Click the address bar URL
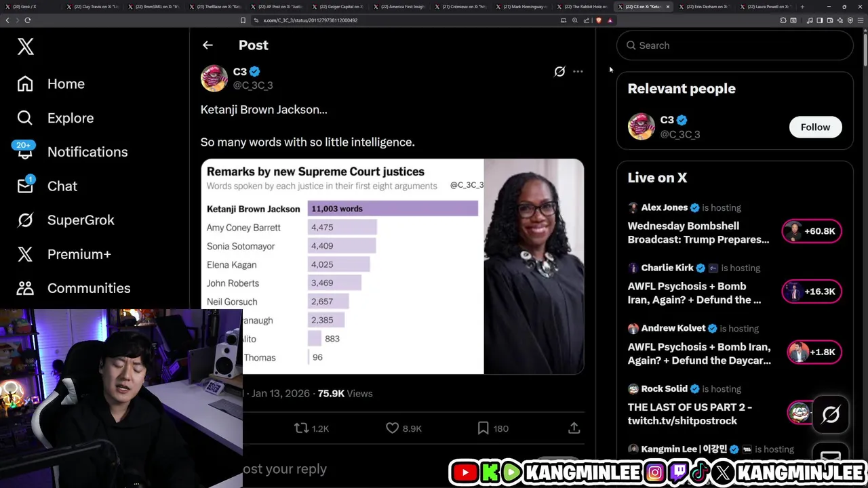Screen dimensions: 868x488 pos(311,20)
